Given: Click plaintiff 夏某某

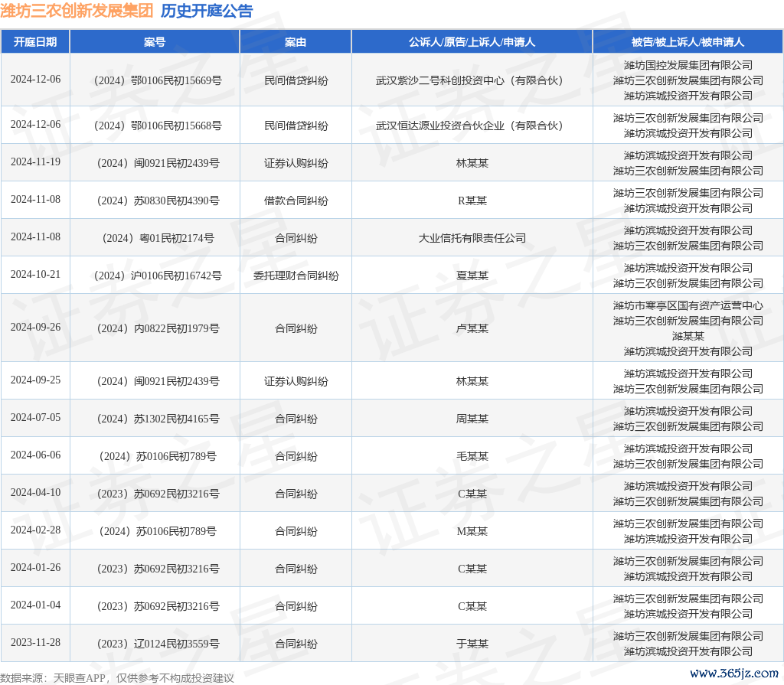Looking at the screenshot, I should tap(472, 276).
